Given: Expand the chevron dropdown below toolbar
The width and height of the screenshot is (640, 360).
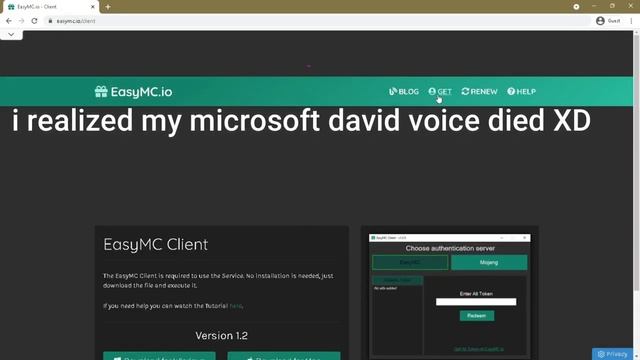Looking at the screenshot, I should pyautogui.click(x=11, y=35).
